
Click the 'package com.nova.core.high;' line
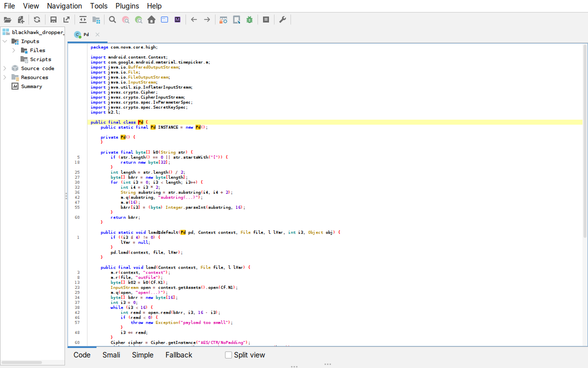pos(124,47)
